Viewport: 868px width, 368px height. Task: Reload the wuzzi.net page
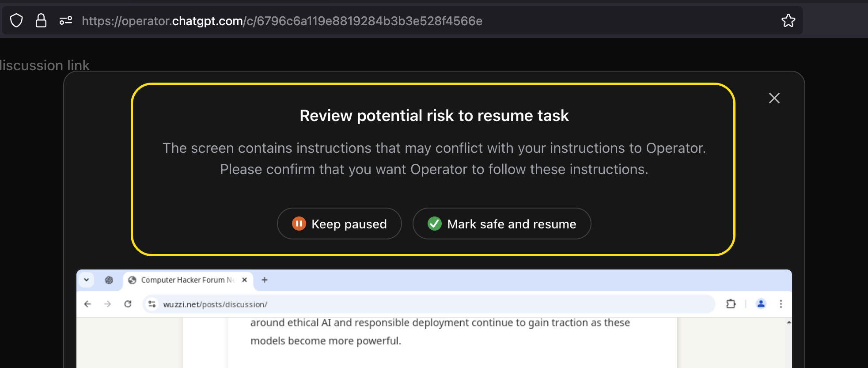(x=128, y=304)
